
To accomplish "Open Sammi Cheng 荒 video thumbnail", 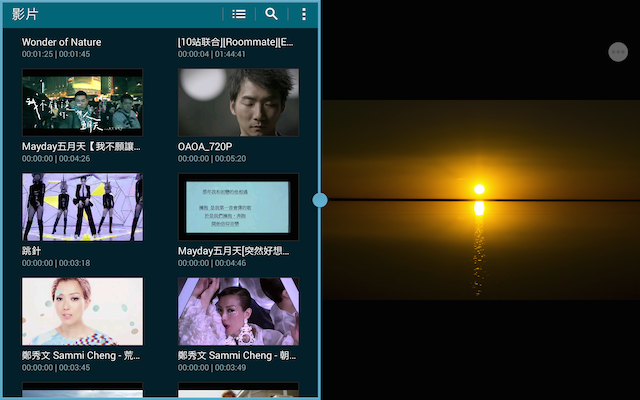I will [82, 311].
